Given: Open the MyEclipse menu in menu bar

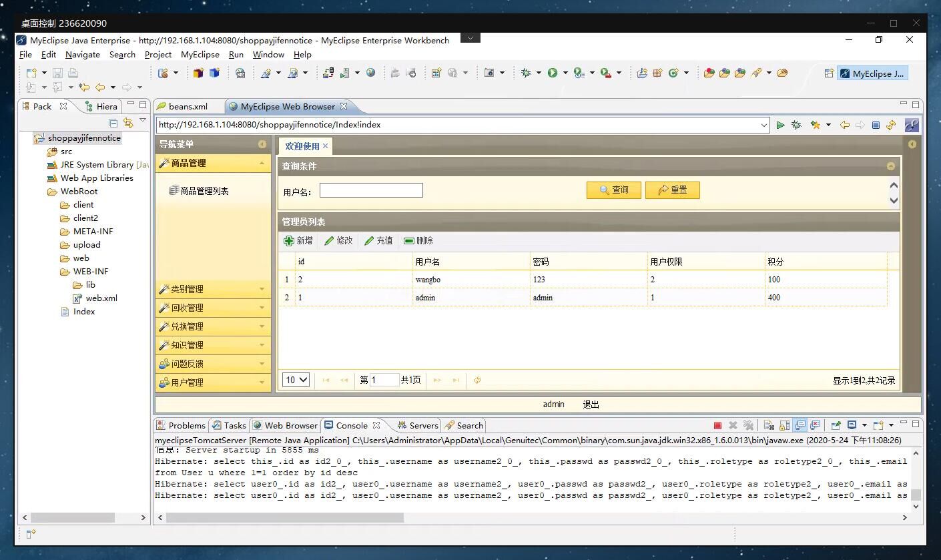Looking at the screenshot, I should point(200,55).
